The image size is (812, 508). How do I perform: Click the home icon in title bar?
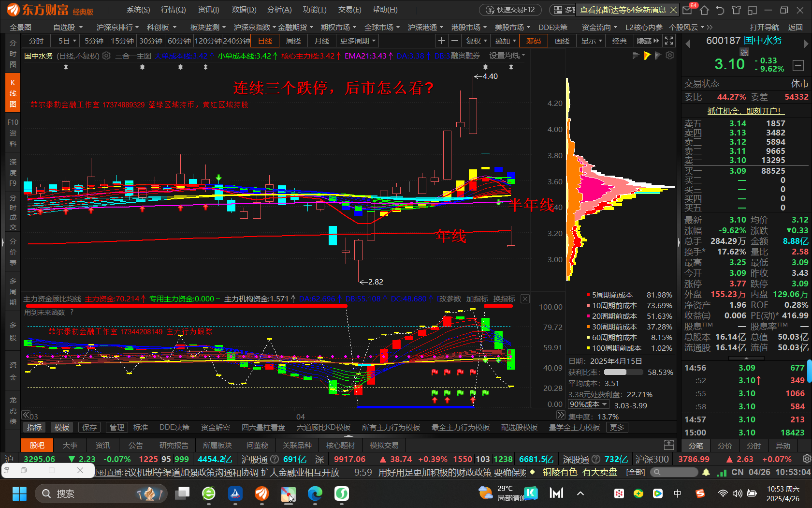[x=704, y=10]
